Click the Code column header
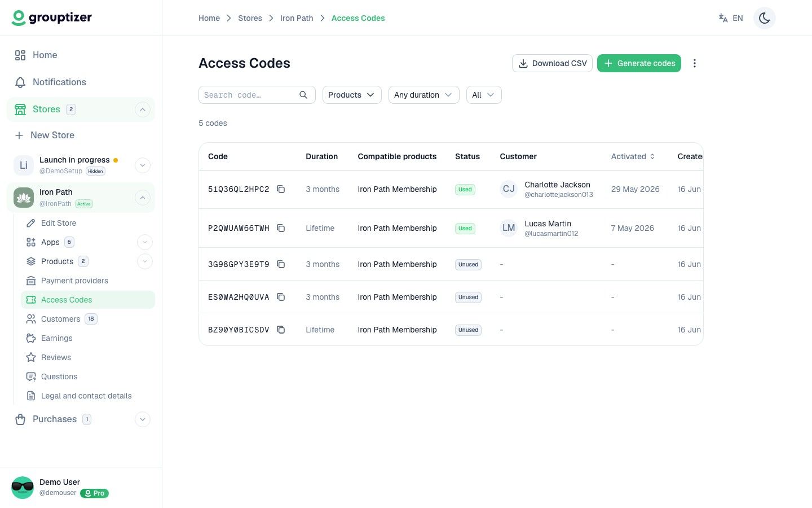 [218, 156]
